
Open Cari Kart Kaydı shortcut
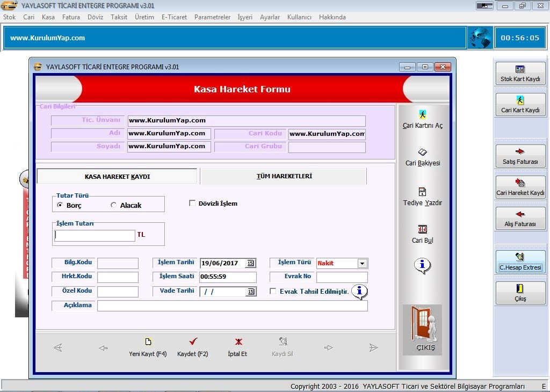point(520,105)
